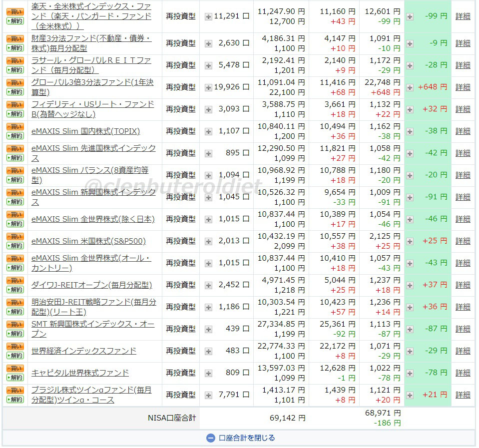The width and height of the screenshot is (479, 448).
Task: Open キャピタル世界株式ファンド link
Action: 80,373
